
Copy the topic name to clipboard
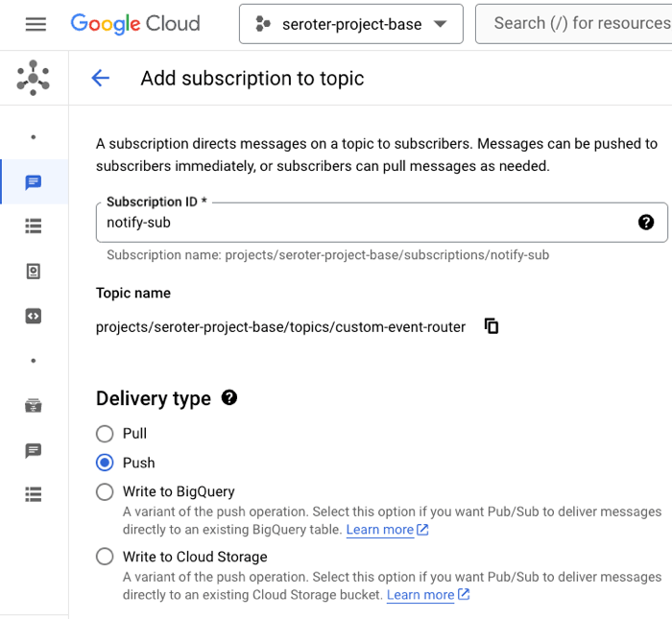click(492, 326)
